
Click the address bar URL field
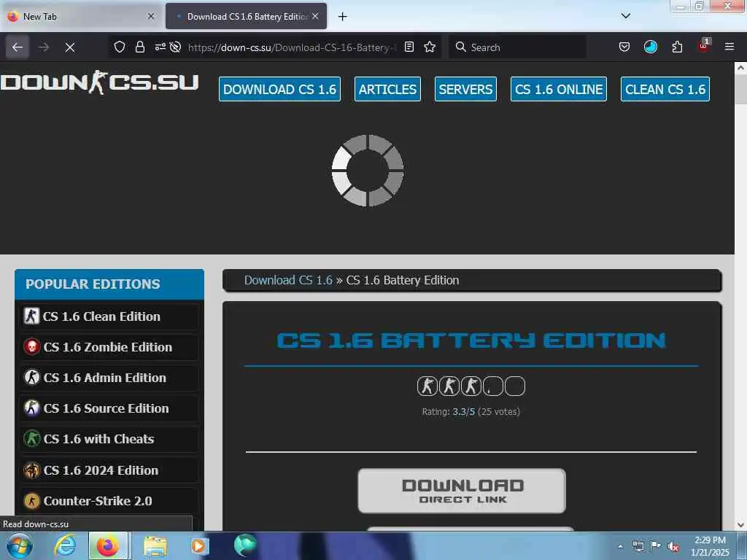click(x=292, y=47)
